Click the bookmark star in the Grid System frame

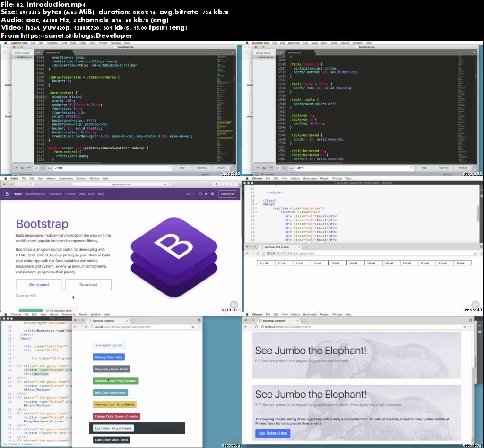[475, 253]
